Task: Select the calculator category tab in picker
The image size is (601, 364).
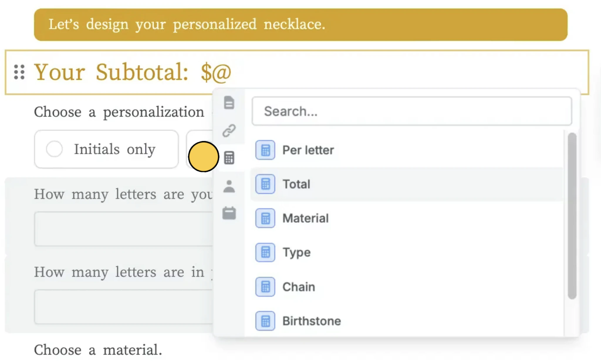Action: click(229, 158)
